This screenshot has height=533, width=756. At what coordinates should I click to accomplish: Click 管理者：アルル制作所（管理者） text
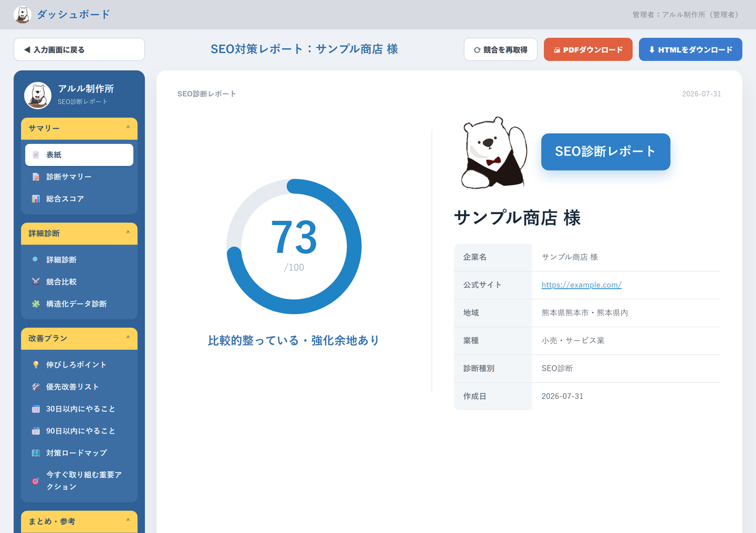[687, 15]
